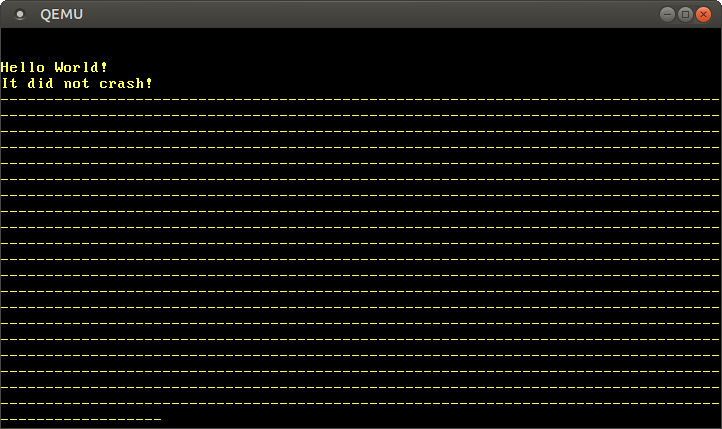Maximize the QEMU window

tap(685, 14)
